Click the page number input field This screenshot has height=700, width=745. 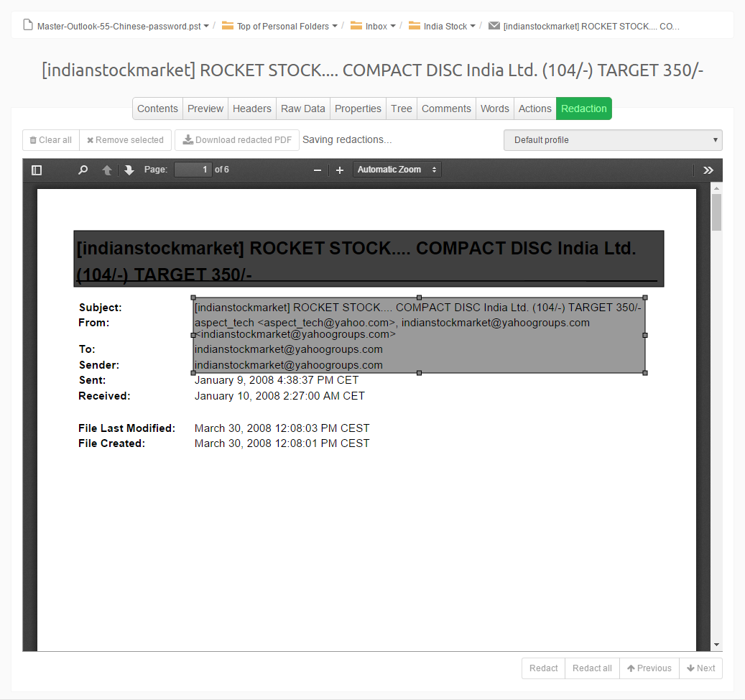[x=193, y=170]
